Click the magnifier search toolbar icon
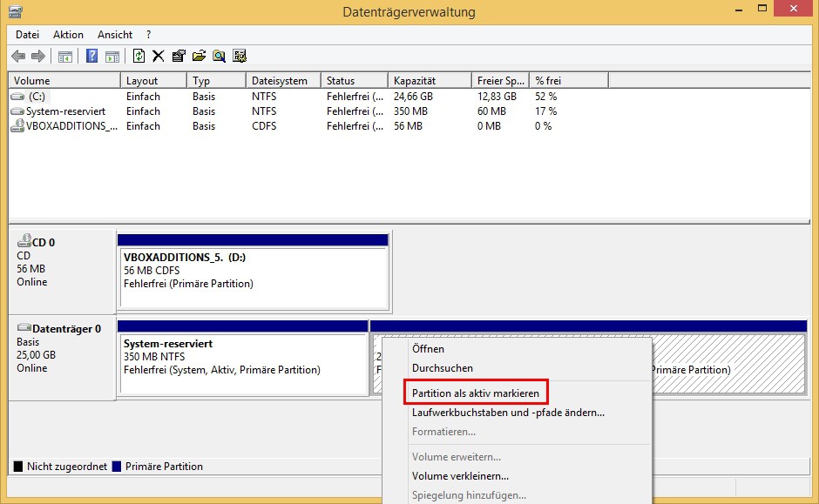 (x=219, y=57)
